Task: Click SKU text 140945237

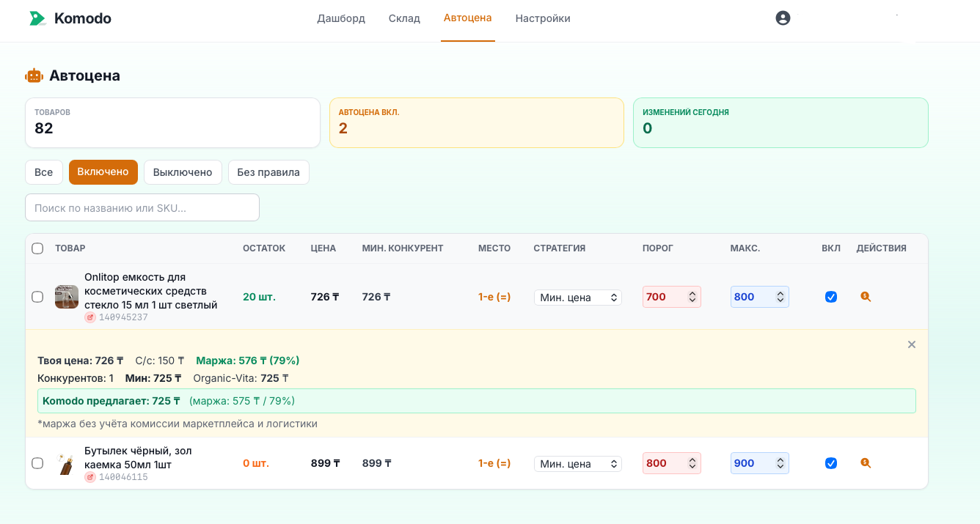Action: coord(123,317)
